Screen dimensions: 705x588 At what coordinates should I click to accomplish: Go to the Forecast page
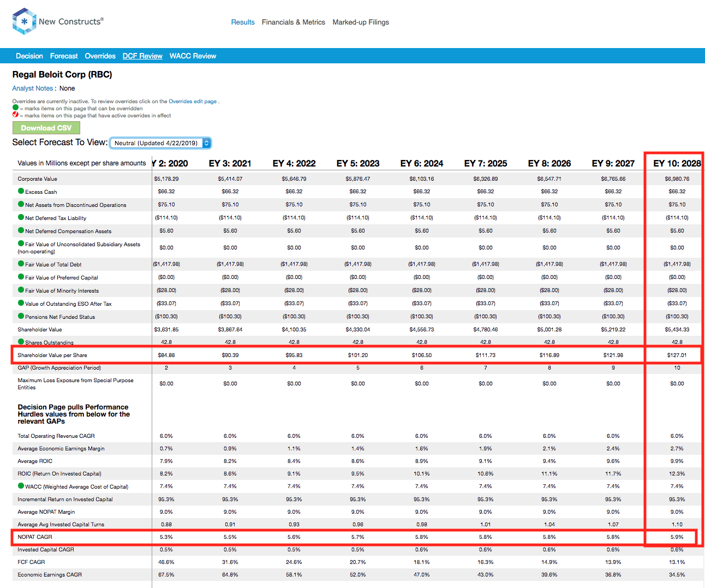click(x=64, y=56)
